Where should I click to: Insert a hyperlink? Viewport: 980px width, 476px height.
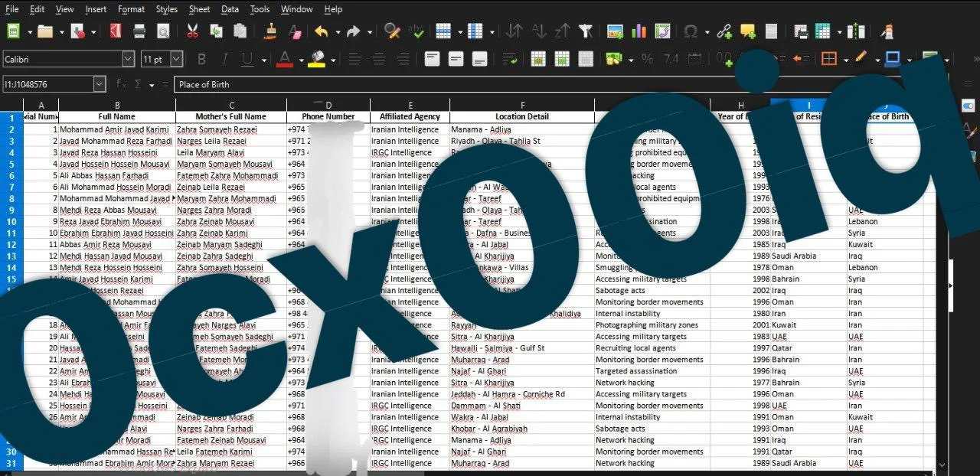(x=724, y=31)
